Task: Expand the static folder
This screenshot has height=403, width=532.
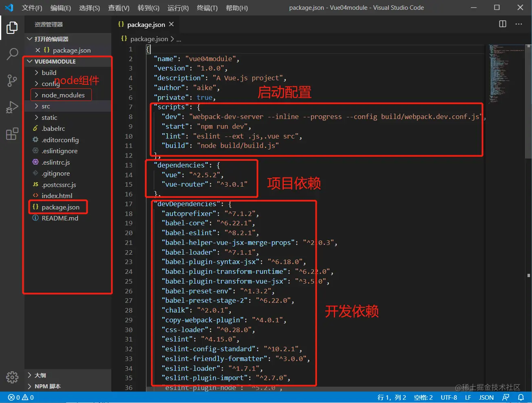Action: [68, 117]
